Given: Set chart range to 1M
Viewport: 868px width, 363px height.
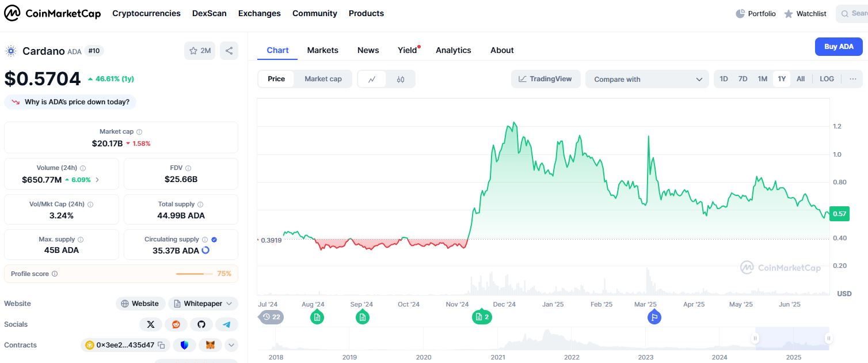Looking at the screenshot, I should click(763, 79).
